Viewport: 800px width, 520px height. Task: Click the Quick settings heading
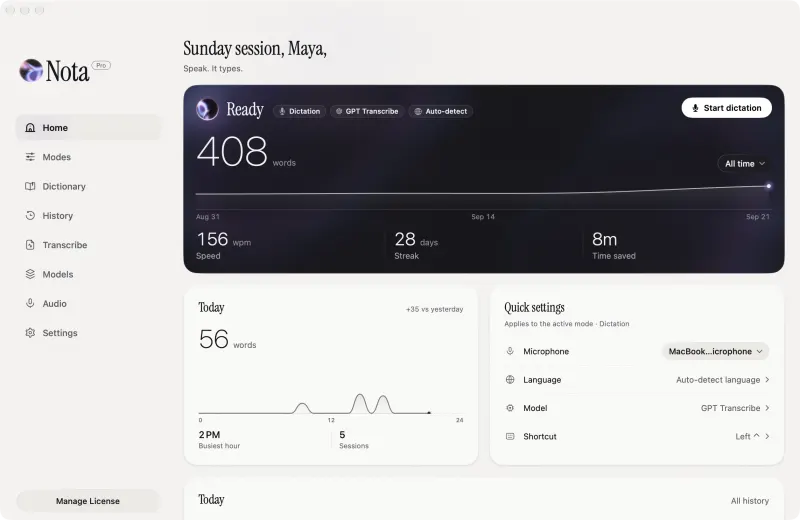[534, 307]
